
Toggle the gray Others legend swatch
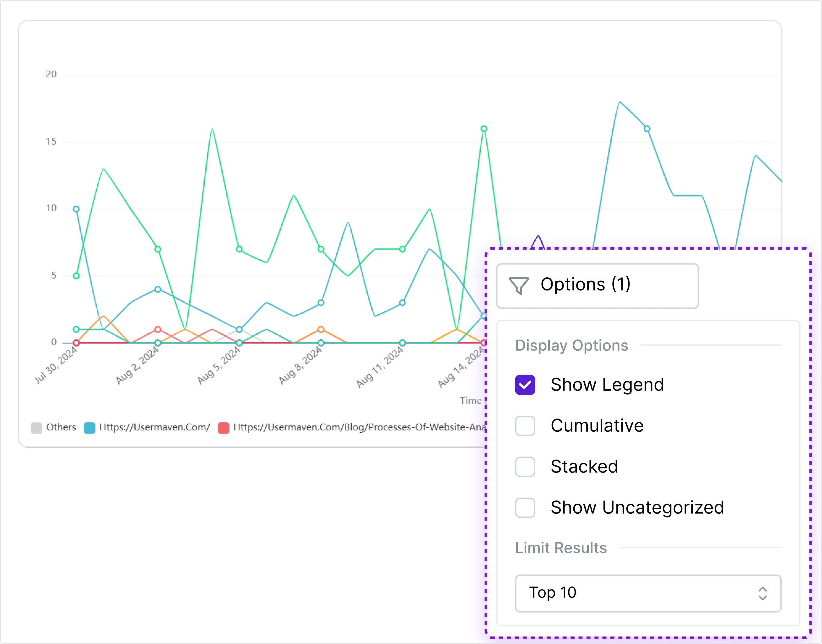[36, 428]
